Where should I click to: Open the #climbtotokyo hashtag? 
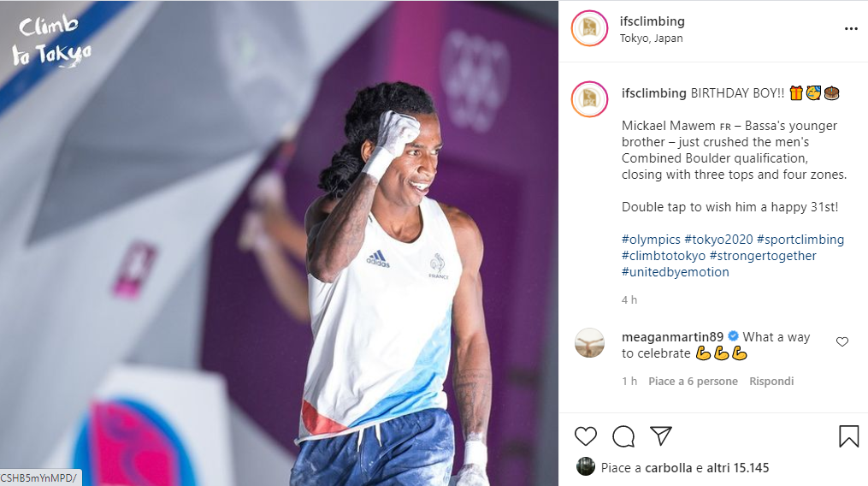(664, 256)
